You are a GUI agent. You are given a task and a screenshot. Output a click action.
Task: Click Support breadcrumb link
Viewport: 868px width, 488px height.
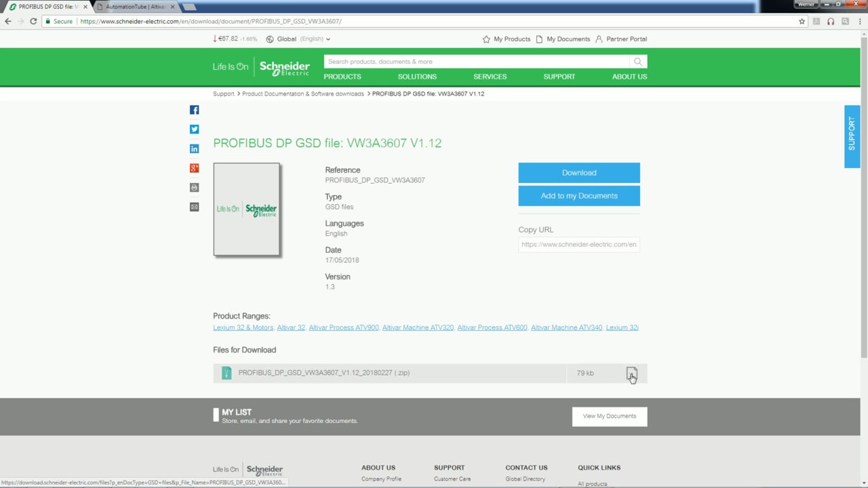click(x=224, y=94)
